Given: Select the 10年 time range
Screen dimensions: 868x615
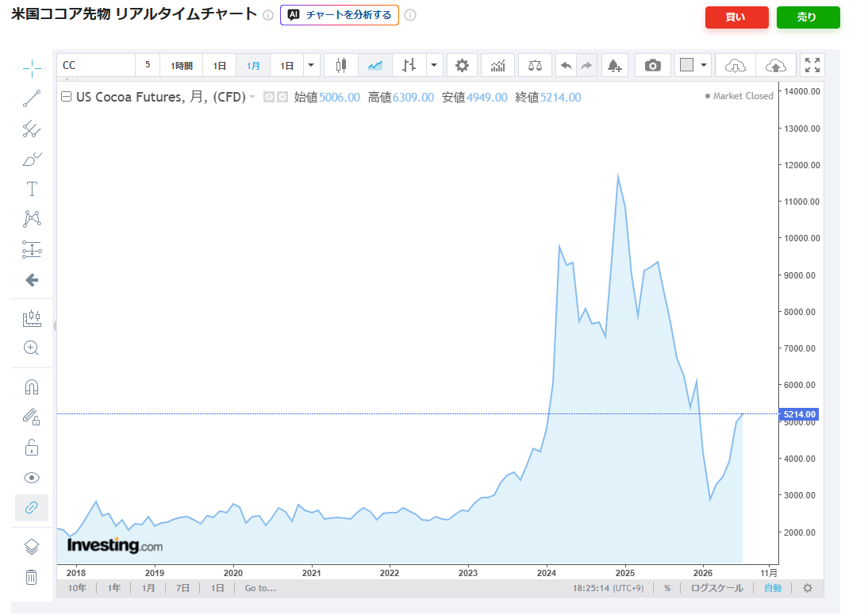Looking at the screenshot, I should click(x=77, y=588).
